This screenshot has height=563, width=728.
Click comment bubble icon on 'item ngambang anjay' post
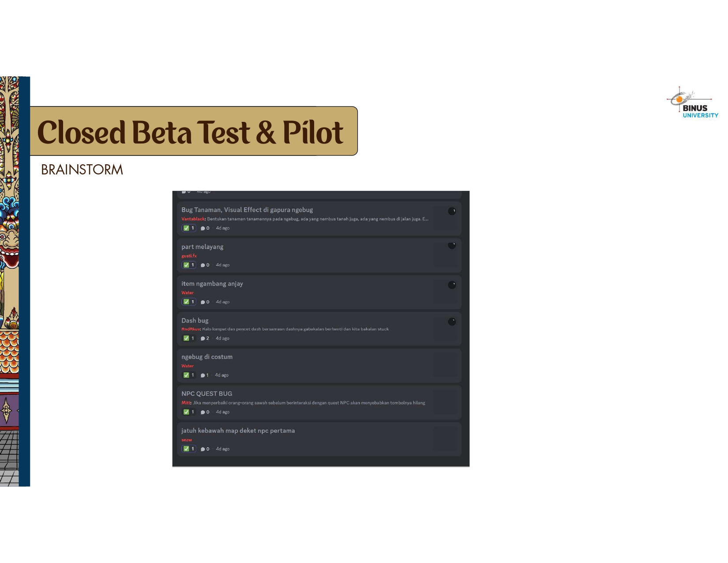click(203, 302)
